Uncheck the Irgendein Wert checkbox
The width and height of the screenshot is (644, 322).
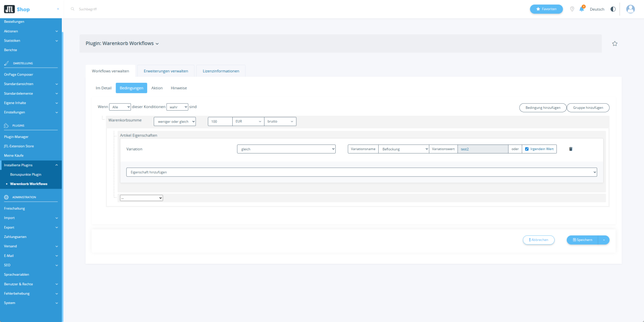[x=527, y=149]
